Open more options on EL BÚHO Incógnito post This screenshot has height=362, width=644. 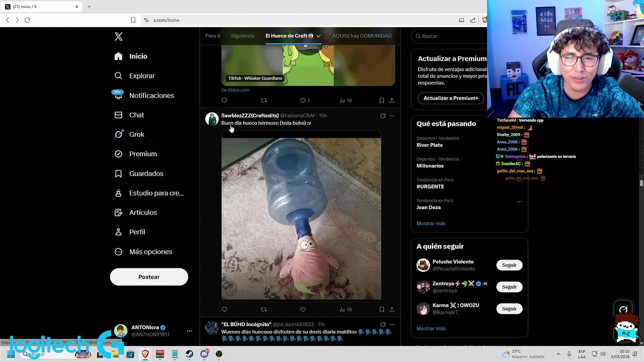point(392,324)
